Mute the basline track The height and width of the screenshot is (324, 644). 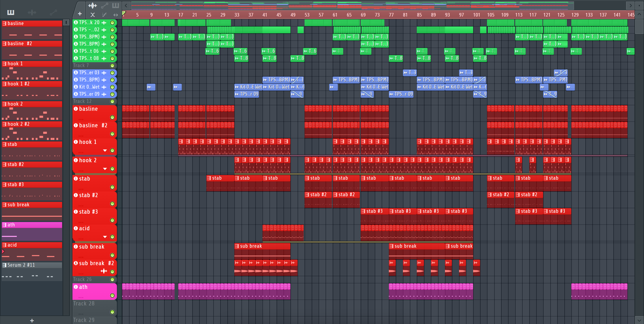click(112, 117)
